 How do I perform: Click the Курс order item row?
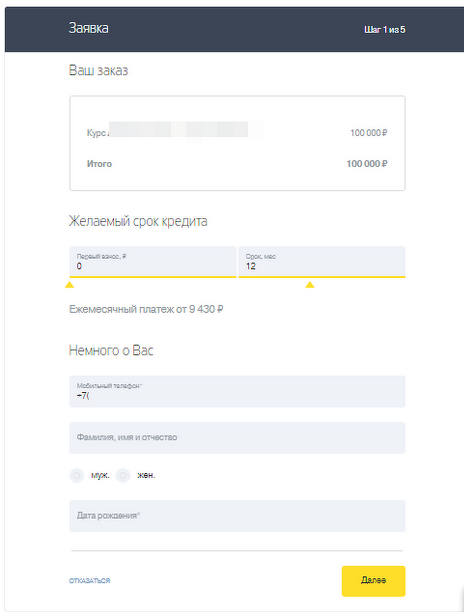click(237, 133)
